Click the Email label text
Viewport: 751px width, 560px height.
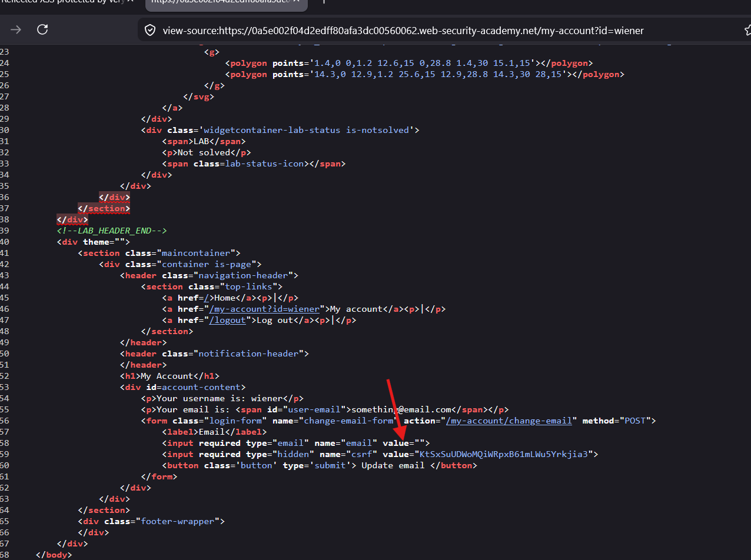[x=211, y=432]
